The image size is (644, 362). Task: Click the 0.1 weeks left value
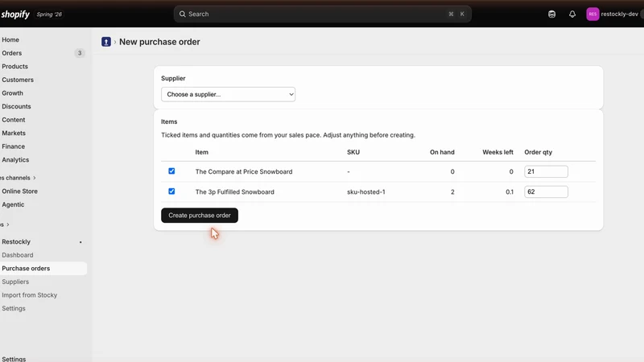510,191
